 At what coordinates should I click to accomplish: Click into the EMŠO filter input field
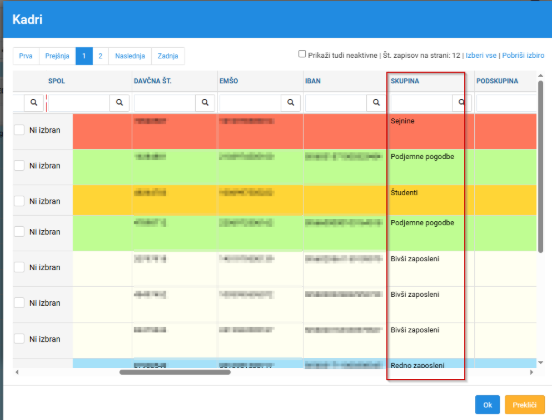250,102
